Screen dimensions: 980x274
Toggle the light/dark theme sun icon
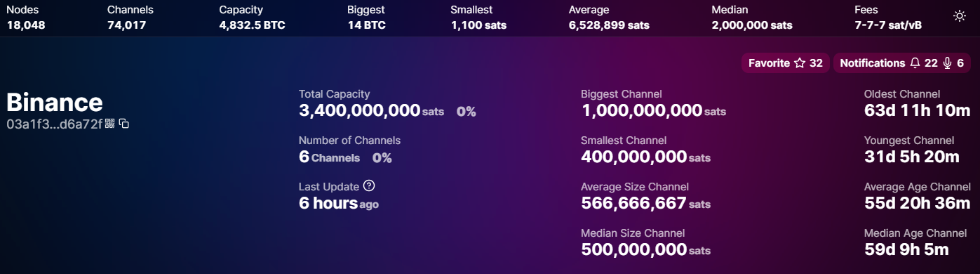(960, 16)
